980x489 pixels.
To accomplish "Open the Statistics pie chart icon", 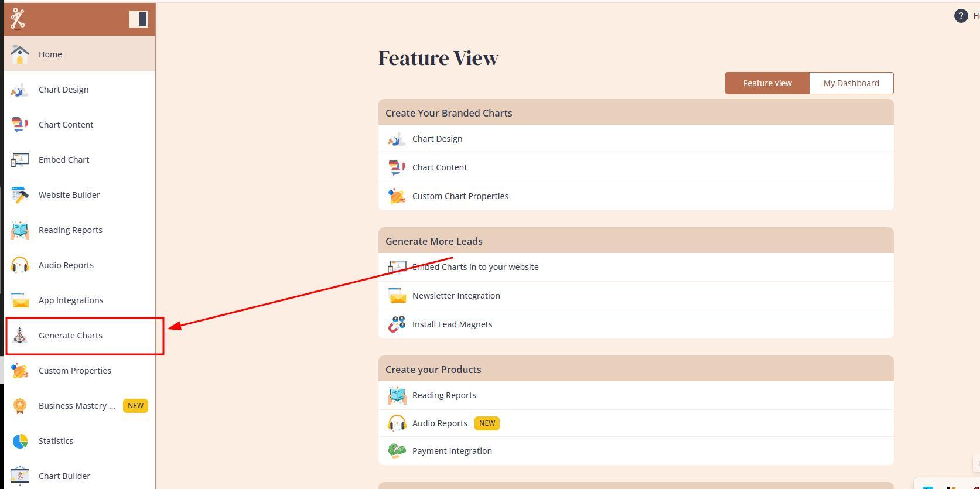I will [x=19, y=441].
